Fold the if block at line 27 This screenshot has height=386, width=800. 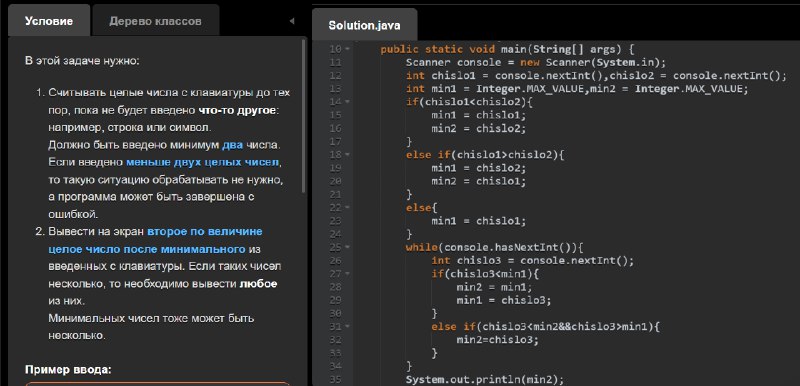[347, 274]
